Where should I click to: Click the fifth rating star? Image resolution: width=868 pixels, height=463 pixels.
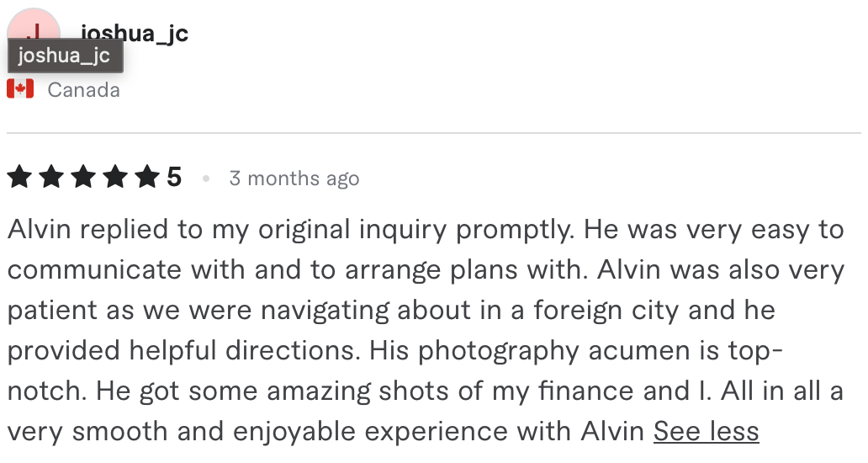pyautogui.click(x=148, y=178)
